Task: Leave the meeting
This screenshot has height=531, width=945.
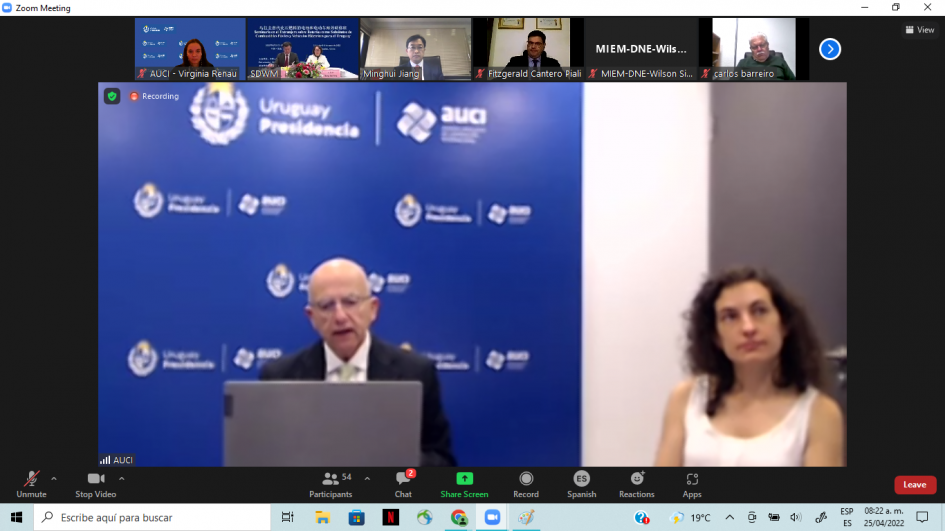Action: [915, 485]
